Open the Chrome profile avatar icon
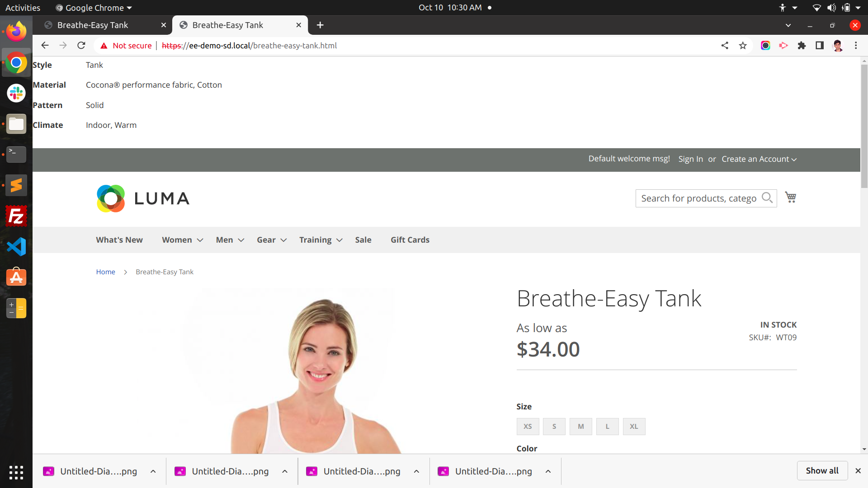The image size is (868, 488). 838,45
